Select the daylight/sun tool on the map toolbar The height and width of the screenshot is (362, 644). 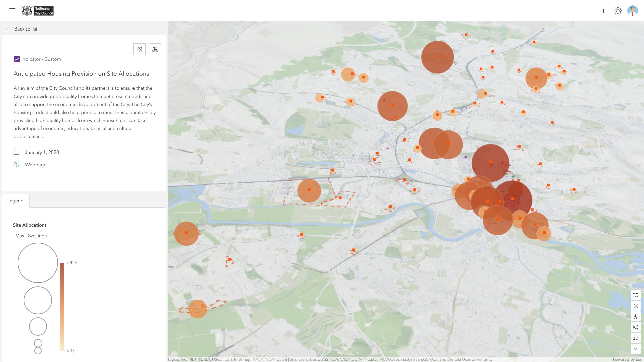(x=636, y=306)
